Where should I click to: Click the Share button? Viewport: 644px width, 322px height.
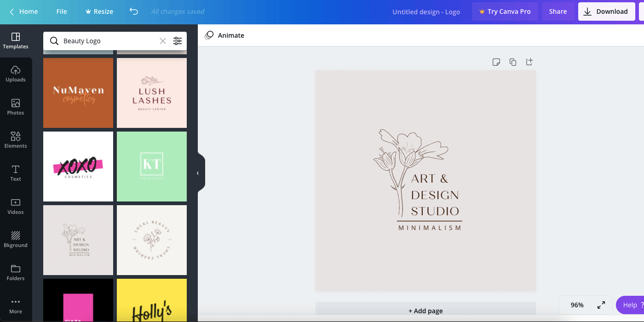(558, 11)
